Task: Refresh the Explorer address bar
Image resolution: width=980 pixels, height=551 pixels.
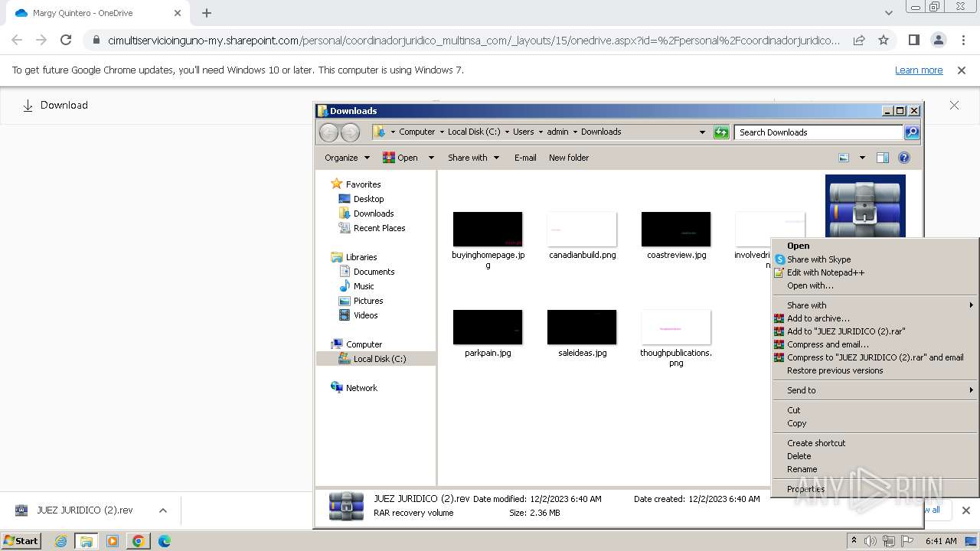Action: 721,132
